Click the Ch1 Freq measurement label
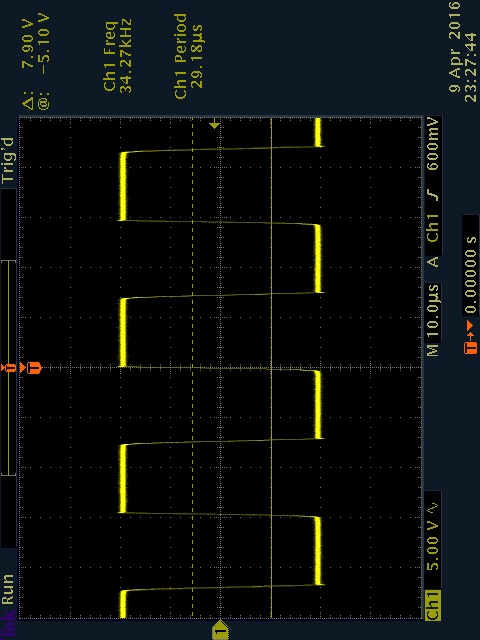This screenshot has width=480, height=640. pyautogui.click(x=110, y=56)
